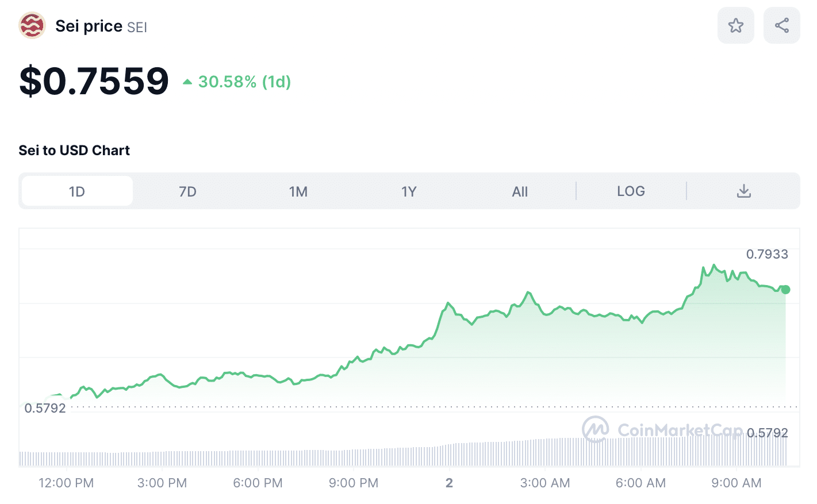The width and height of the screenshot is (817, 504).
Task: Add Sei to watchlist with star icon
Action: tap(735, 25)
